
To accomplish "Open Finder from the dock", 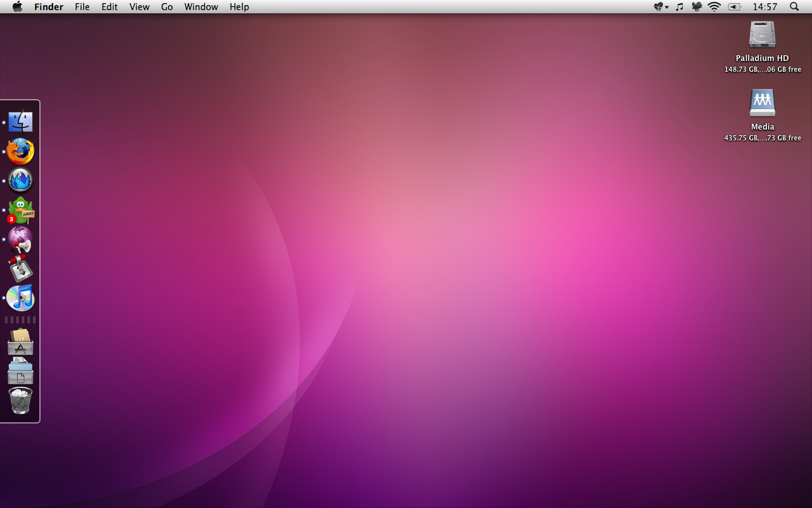I will (x=20, y=121).
